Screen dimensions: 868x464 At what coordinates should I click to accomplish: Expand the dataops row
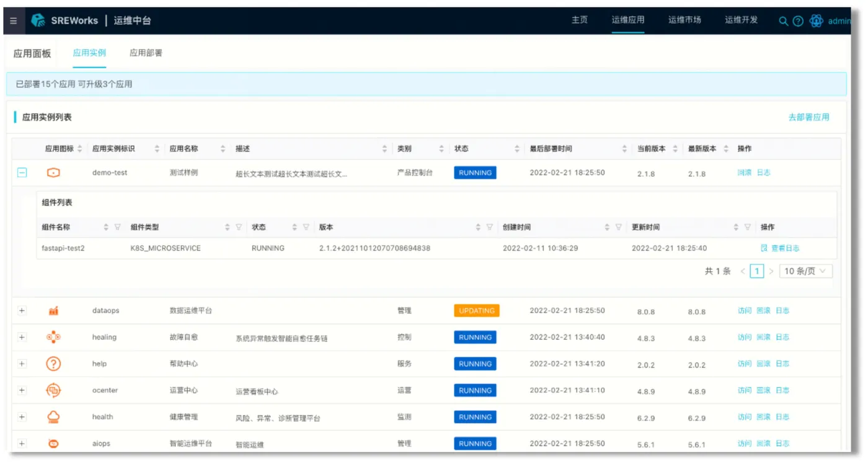point(22,311)
